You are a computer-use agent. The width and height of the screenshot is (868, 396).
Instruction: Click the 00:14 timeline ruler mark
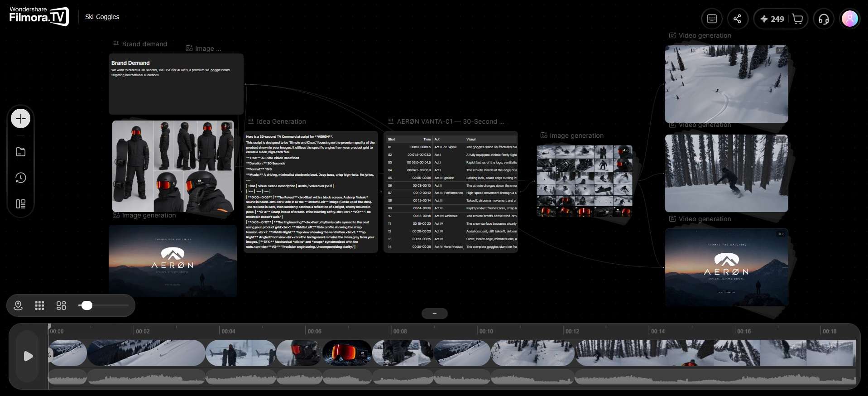pos(657,331)
